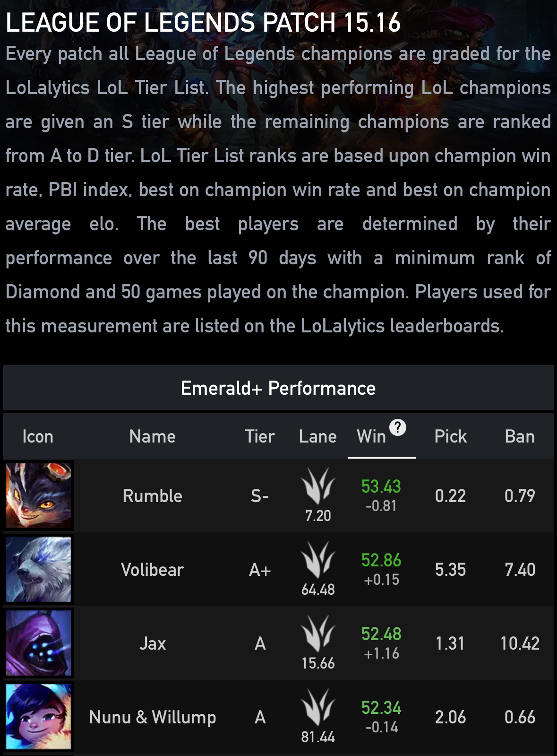Sort table by Name column header
Viewport: 557px width, 756px height.
[153, 436]
